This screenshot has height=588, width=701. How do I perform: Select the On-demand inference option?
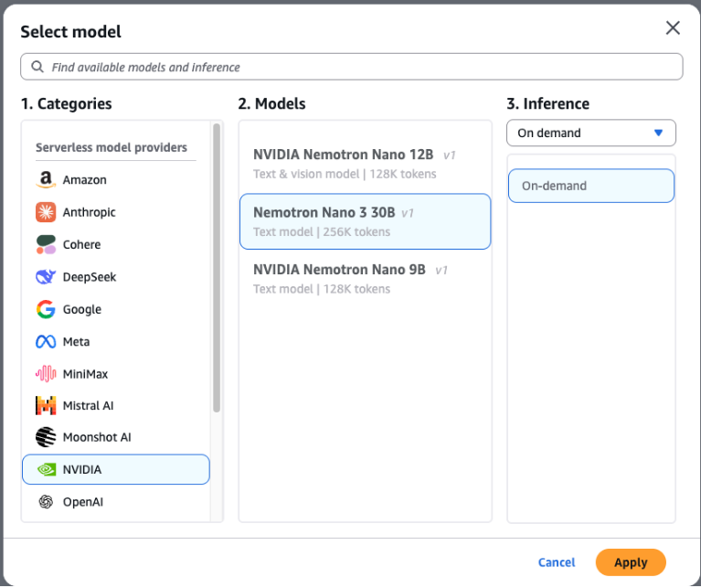590,186
